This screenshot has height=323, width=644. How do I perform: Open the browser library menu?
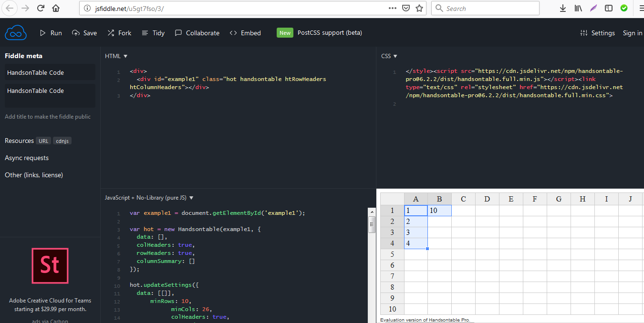[578, 8]
